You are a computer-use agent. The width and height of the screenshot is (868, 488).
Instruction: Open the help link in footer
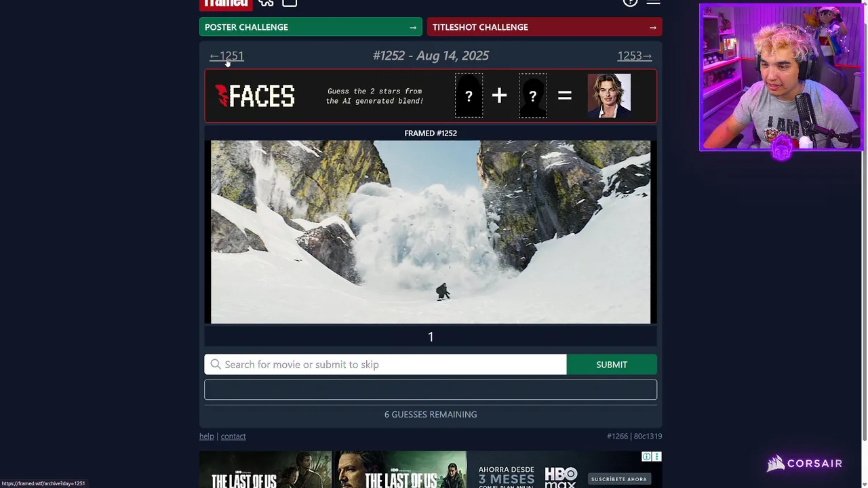[206, 436]
